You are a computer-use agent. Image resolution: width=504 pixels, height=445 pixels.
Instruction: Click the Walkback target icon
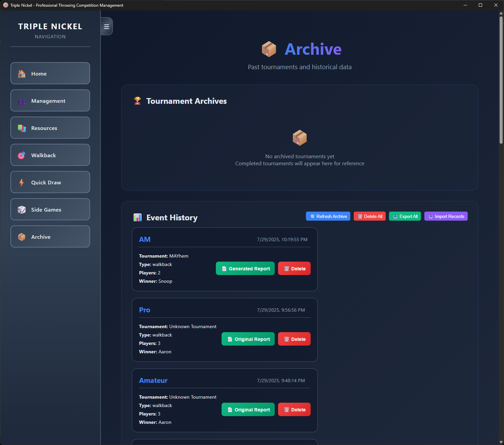(22, 155)
